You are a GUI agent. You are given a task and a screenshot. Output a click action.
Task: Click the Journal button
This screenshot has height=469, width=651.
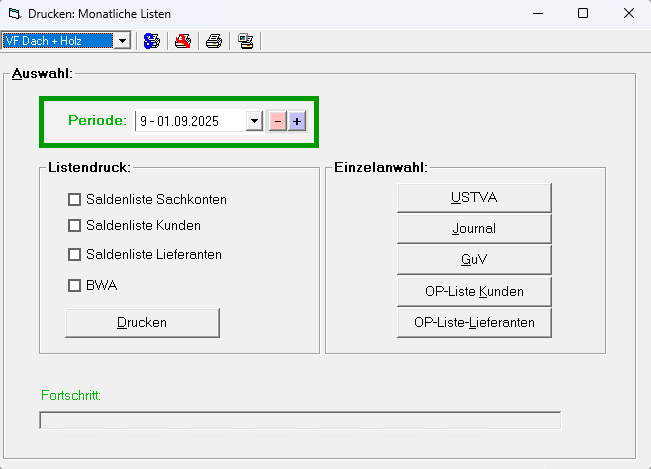[x=474, y=229]
